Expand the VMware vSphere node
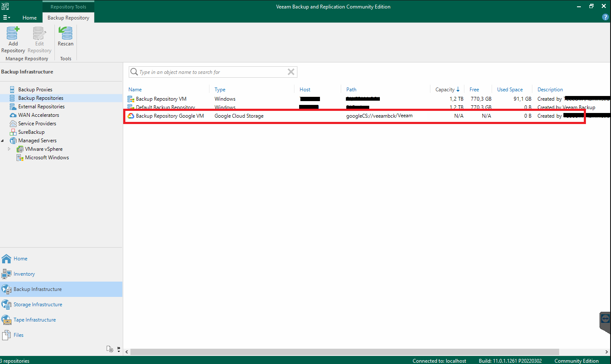This screenshot has width=611, height=364. tap(9, 149)
